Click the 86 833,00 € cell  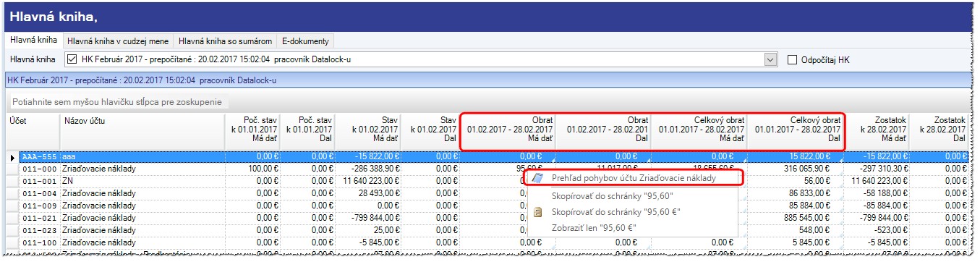pos(796,193)
